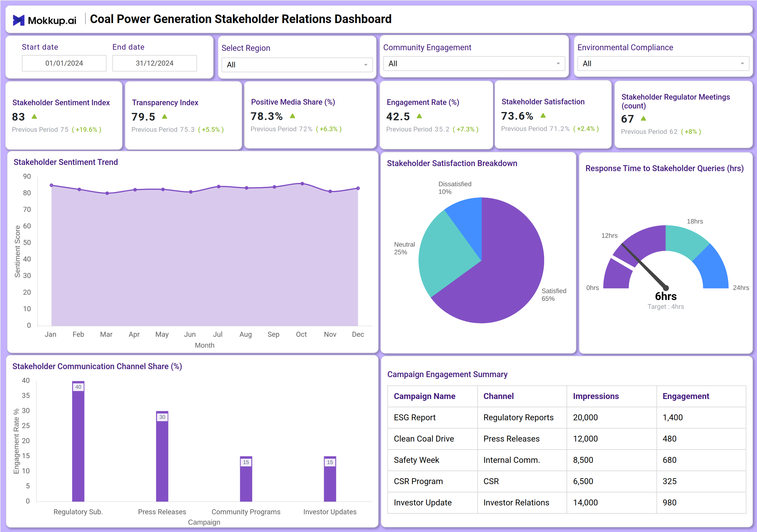This screenshot has width=757, height=532.
Task: Click the up arrow beside Engagement Rate 42.5
Action: click(419, 116)
